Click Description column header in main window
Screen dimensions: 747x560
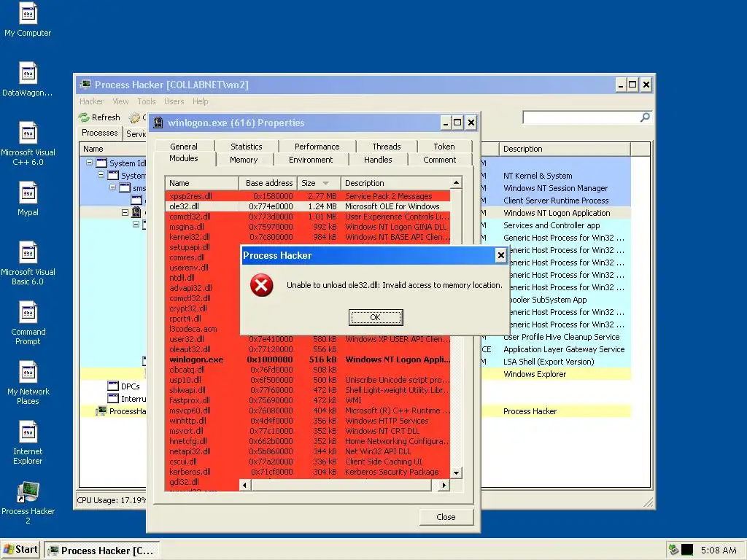pyautogui.click(x=565, y=149)
